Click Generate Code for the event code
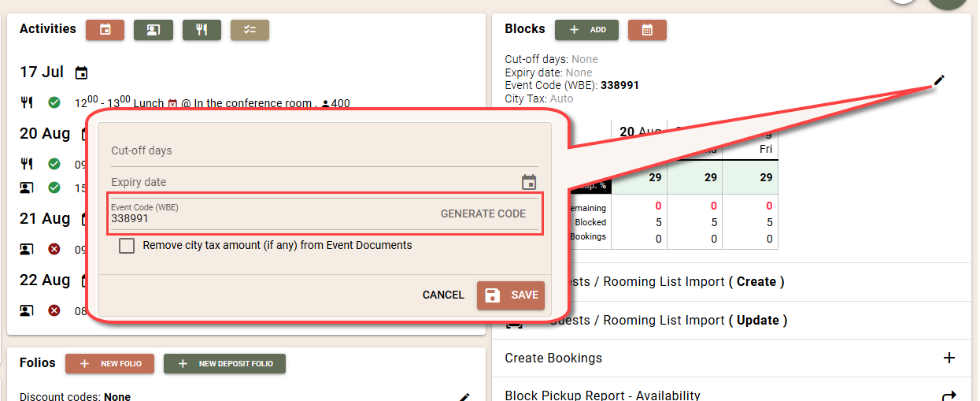This screenshot has height=401, width=980. (x=483, y=213)
